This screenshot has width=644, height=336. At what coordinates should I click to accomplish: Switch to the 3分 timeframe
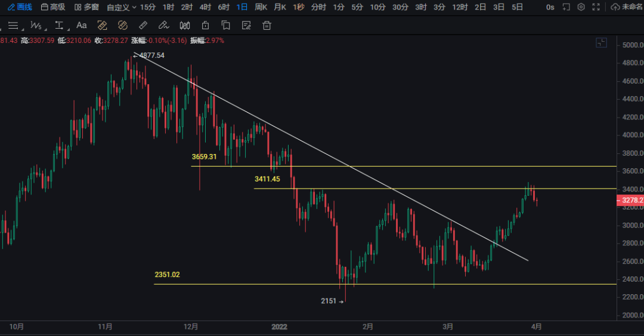pos(439,7)
